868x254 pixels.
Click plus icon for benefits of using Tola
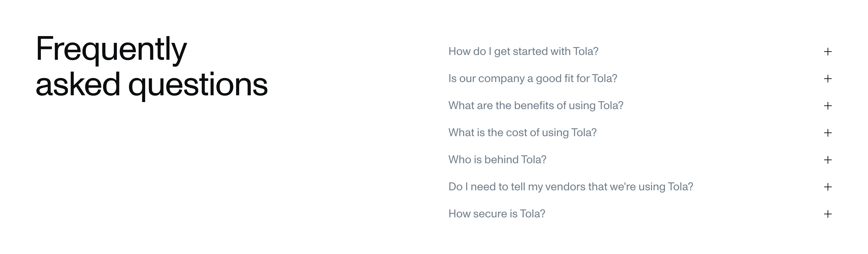(x=828, y=106)
